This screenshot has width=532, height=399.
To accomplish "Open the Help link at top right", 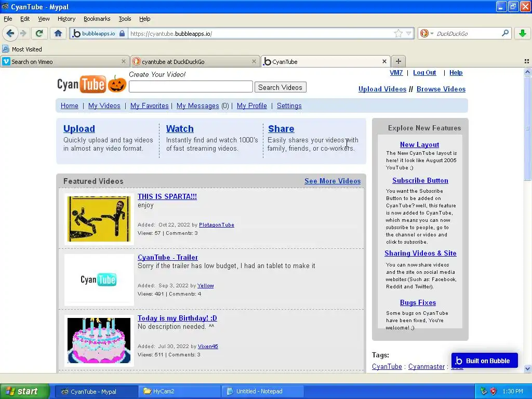I will (456, 73).
